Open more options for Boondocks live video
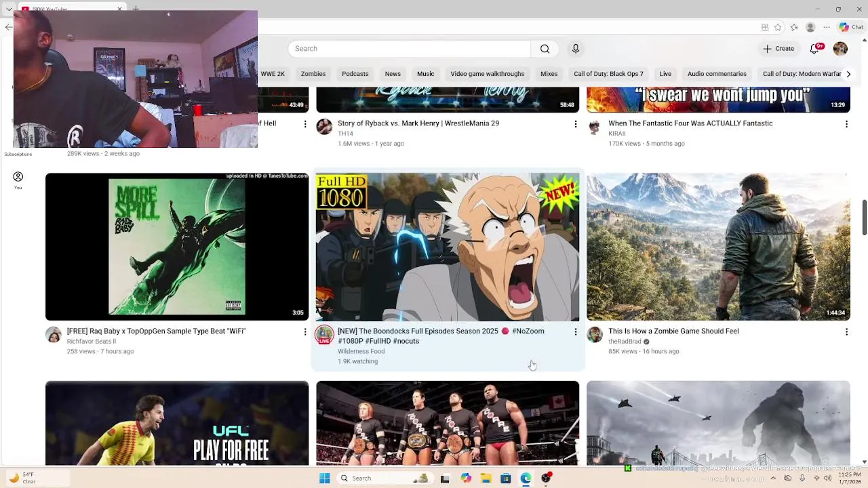Screen dimensions: 868x488 tap(576, 331)
